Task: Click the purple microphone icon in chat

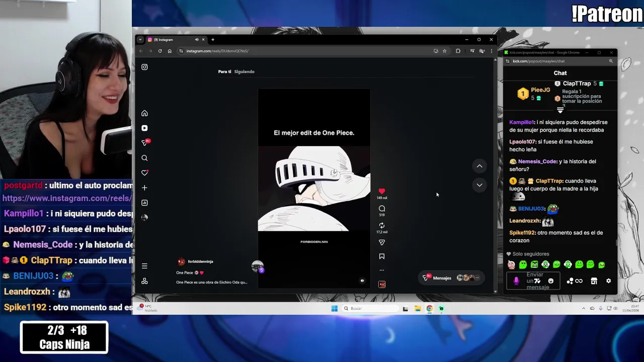Action: pos(516,281)
